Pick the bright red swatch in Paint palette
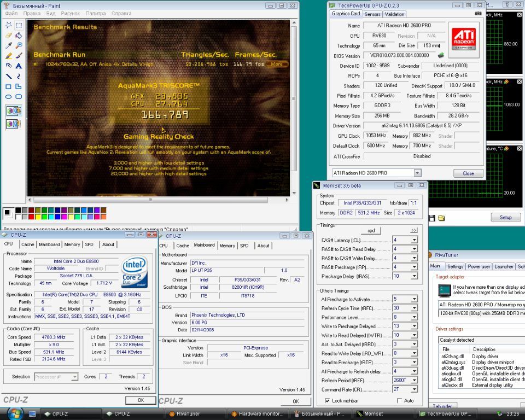Screen dimensions: 525x420 tap(31, 217)
